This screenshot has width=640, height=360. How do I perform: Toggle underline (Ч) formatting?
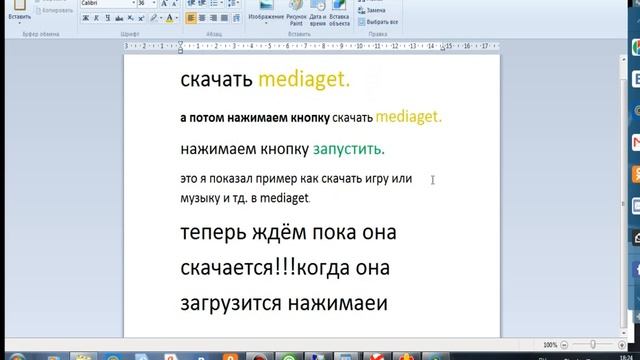click(x=107, y=18)
